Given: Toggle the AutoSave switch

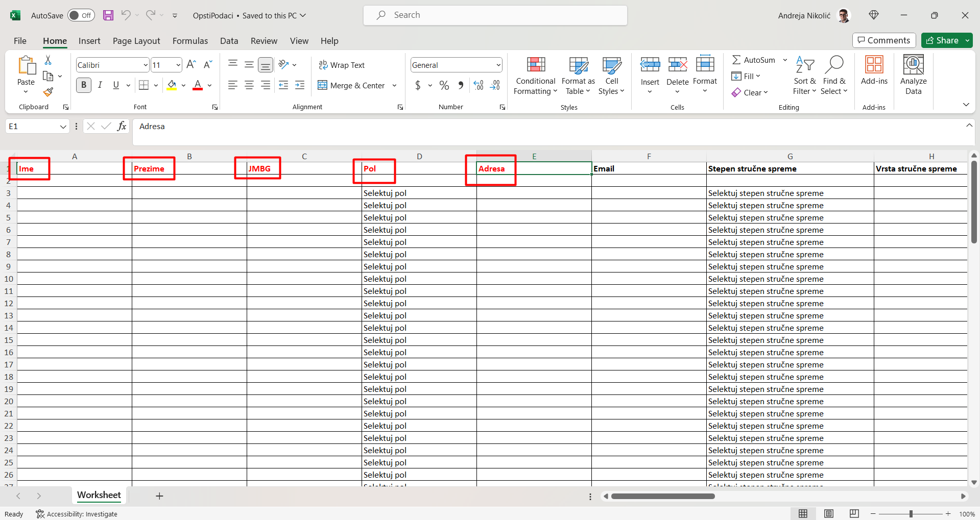Looking at the screenshot, I should (x=81, y=15).
